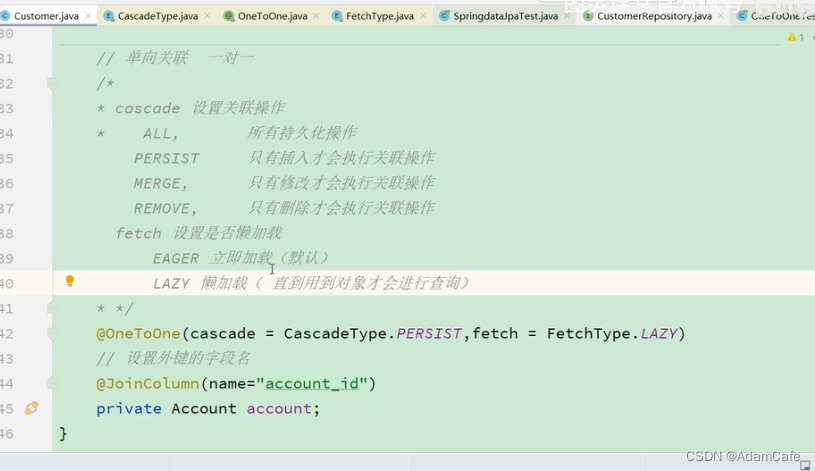Image resolution: width=815 pixels, height=471 pixels.
Task: Click the @OneToOne annotation
Action: pos(138,333)
